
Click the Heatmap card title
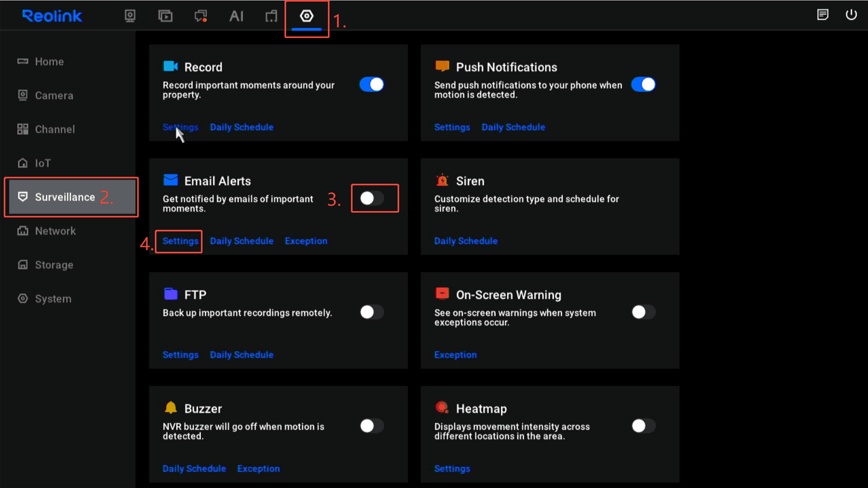click(482, 409)
